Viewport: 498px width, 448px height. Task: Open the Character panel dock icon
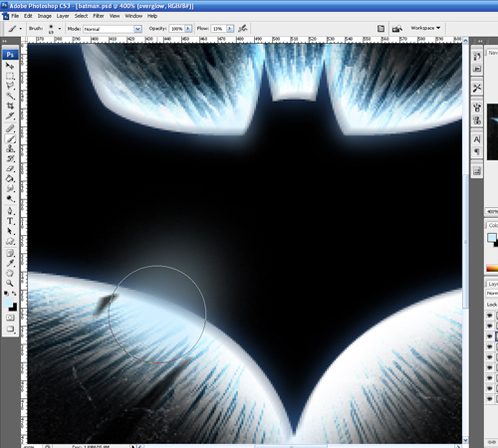click(x=477, y=139)
